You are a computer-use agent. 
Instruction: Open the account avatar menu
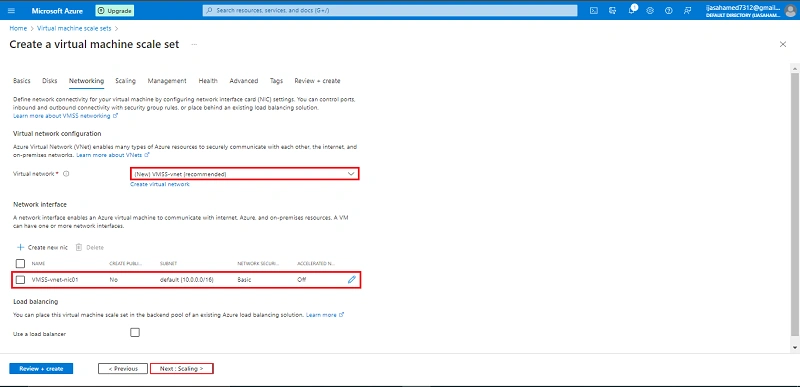coord(790,10)
